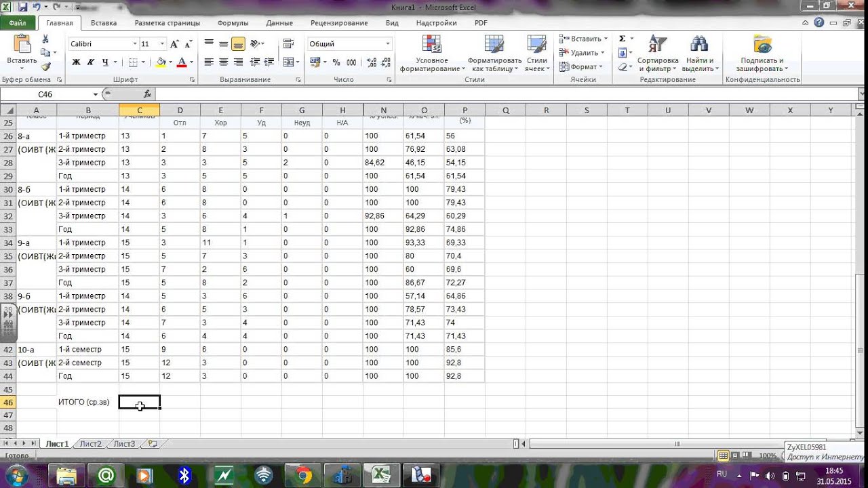This screenshot has width=868, height=488.
Task: Open the Подписать и зашифровать folder icon
Action: click(x=762, y=45)
